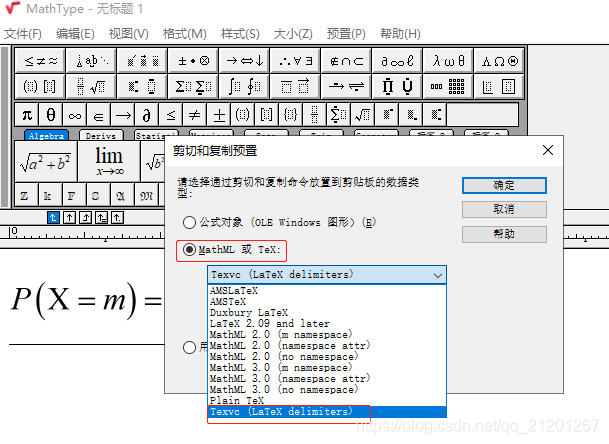
Task: Insert the theta symbol
Action: [x=51, y=115]
